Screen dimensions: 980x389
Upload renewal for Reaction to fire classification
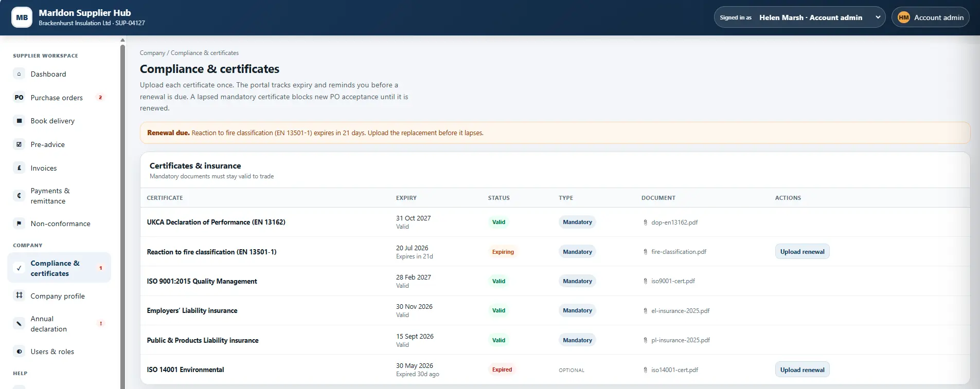pos(802,252)
